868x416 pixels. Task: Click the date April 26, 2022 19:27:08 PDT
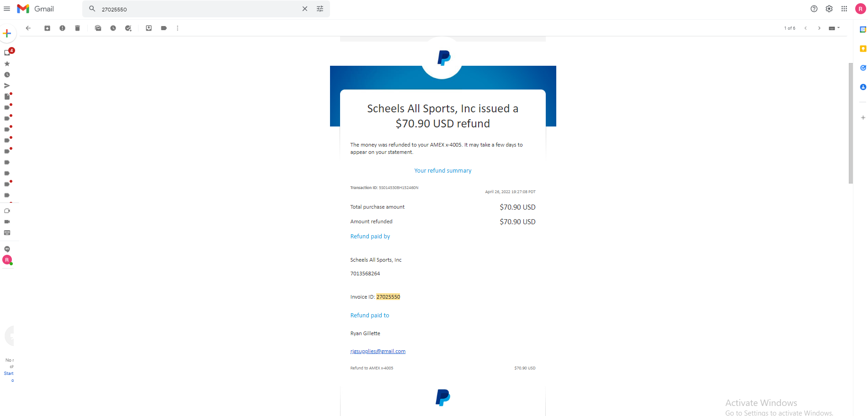pos(510,192)
